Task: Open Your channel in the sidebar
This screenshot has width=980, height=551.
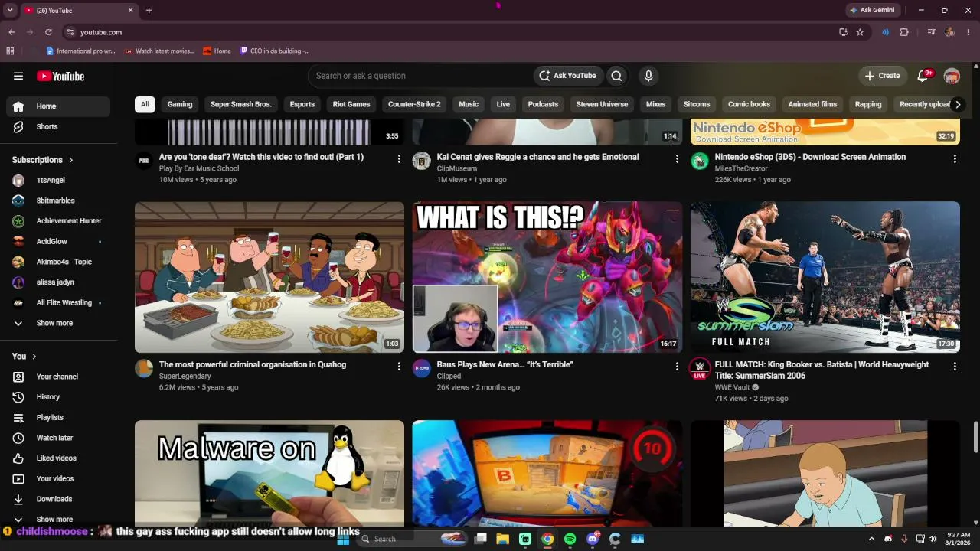Action: 58,377
